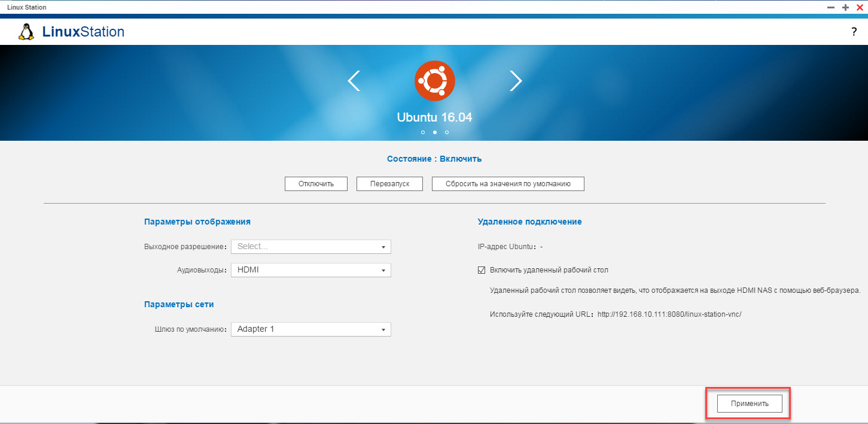Go to next distribution with right arrow

[x=516, y=81]
